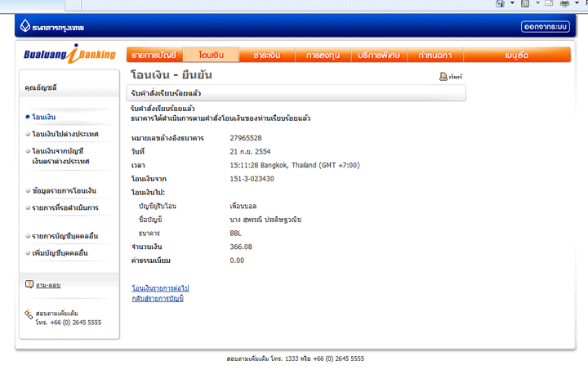Select the โอนเงิน tab in orange menu
The width and height of the screenshot is (588, 392).
(x=212, y=55)
